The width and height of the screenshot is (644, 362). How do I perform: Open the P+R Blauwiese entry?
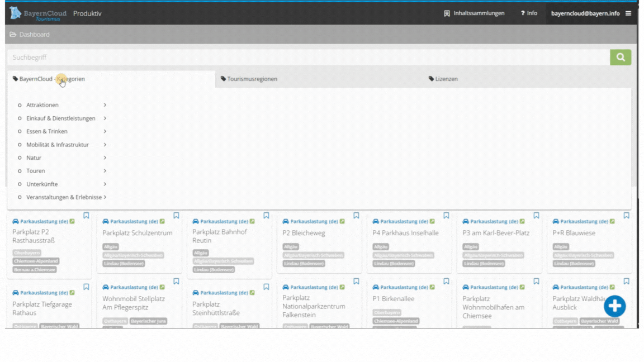point(574,233)
